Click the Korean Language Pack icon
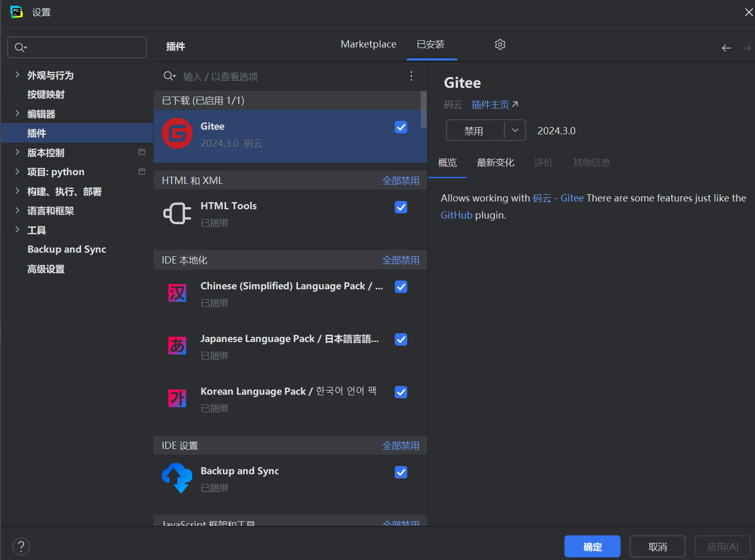The height and width of the screenshot is (560, 755). click(x=177, y=398)
